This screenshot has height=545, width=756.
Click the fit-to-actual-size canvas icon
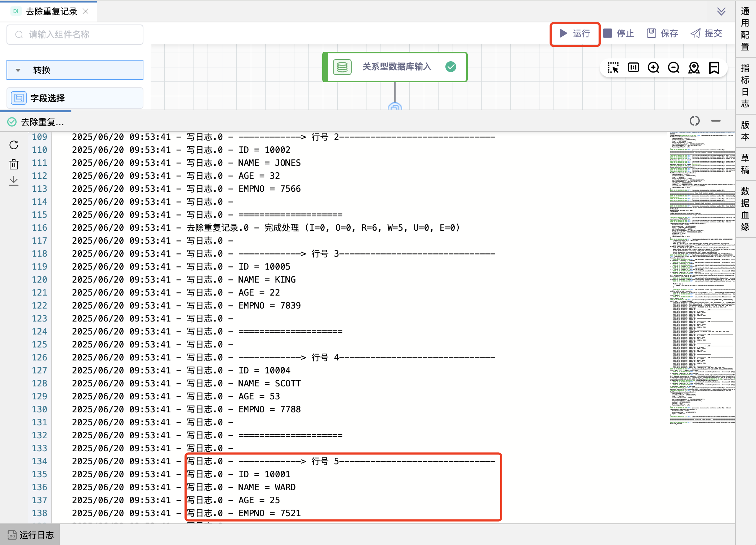633,67
